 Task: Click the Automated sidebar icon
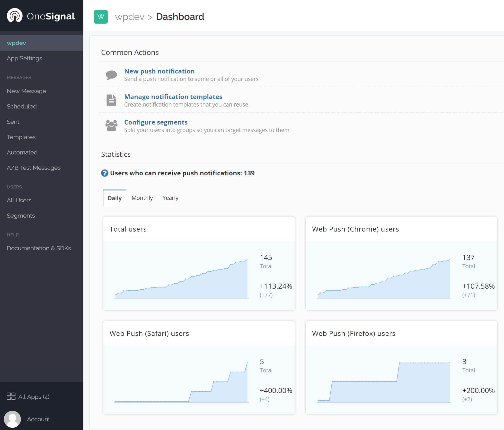[23, 153]
